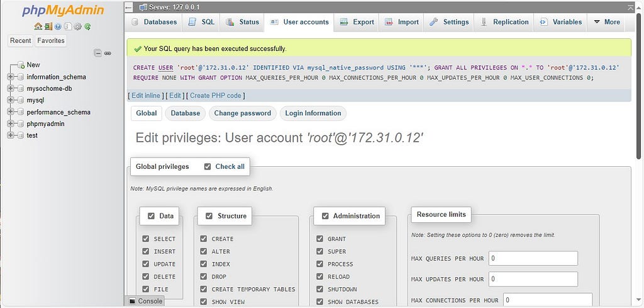
Task: Toggle the Structure group checkbox
Action: pyautogui.click(x=209, y=216)
